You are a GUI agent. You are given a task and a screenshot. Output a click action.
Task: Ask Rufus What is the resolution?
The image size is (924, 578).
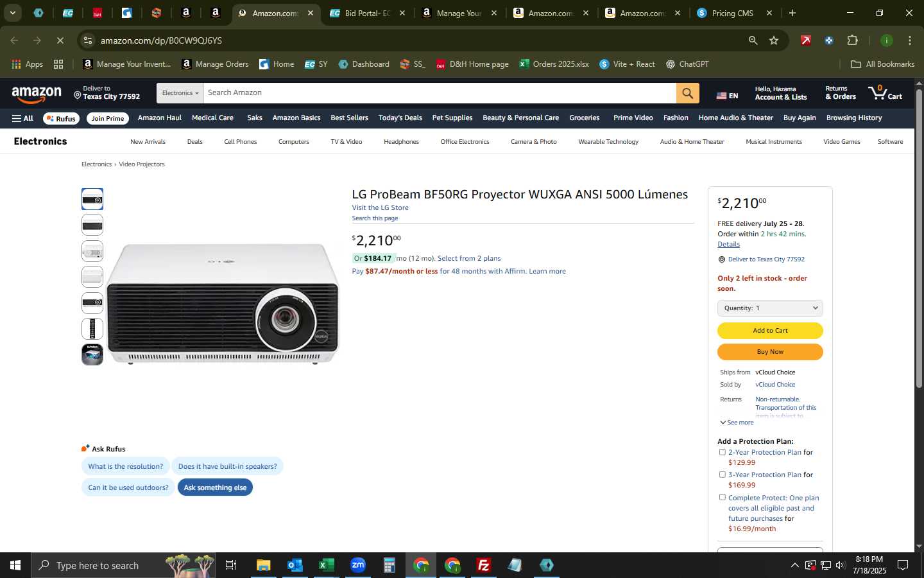(x=126, y=466)
